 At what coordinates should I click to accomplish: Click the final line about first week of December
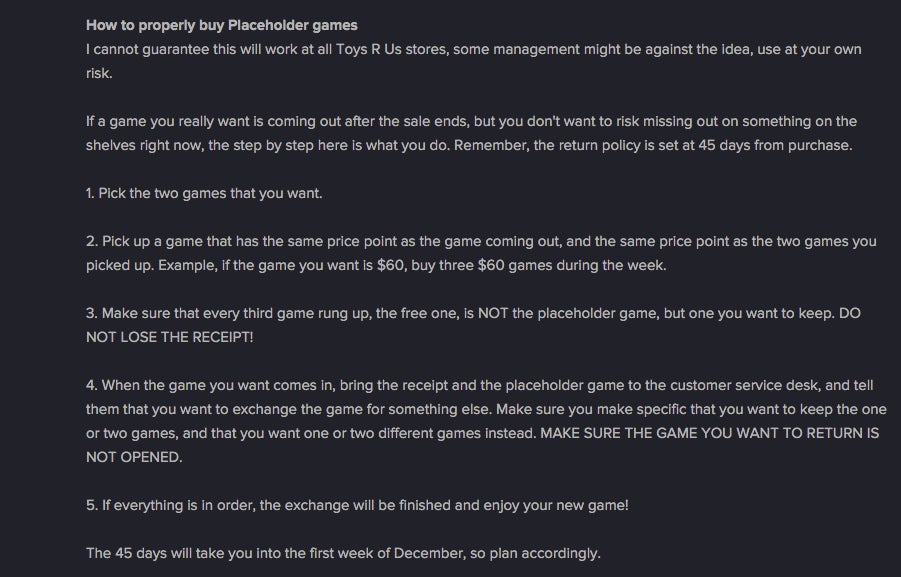coord(343,553)
